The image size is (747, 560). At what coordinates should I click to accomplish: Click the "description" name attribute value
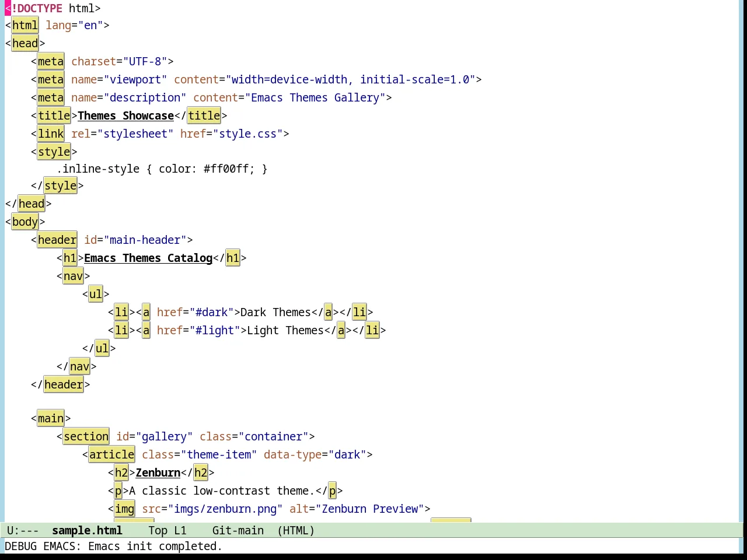[145, 97]
